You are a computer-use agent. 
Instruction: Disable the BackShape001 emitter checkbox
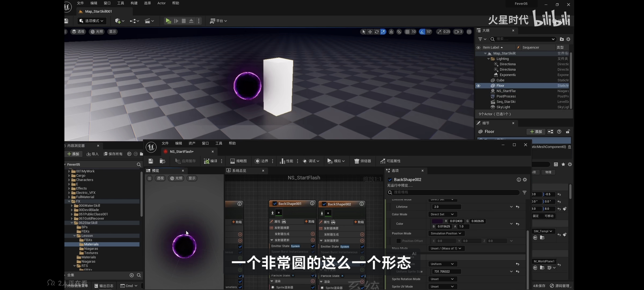(275, 204)
